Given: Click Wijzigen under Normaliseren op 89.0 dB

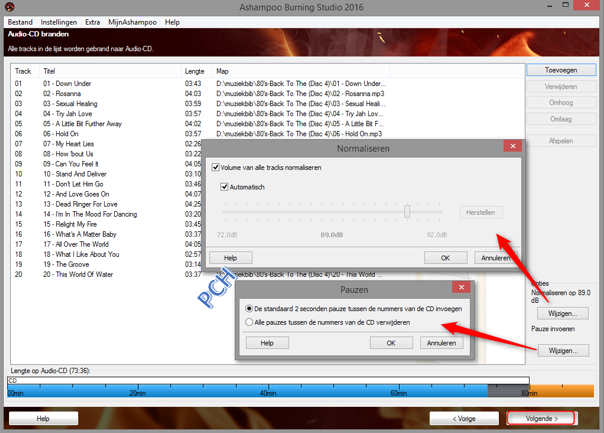Looking at the screenshot, I should point(563,314).
